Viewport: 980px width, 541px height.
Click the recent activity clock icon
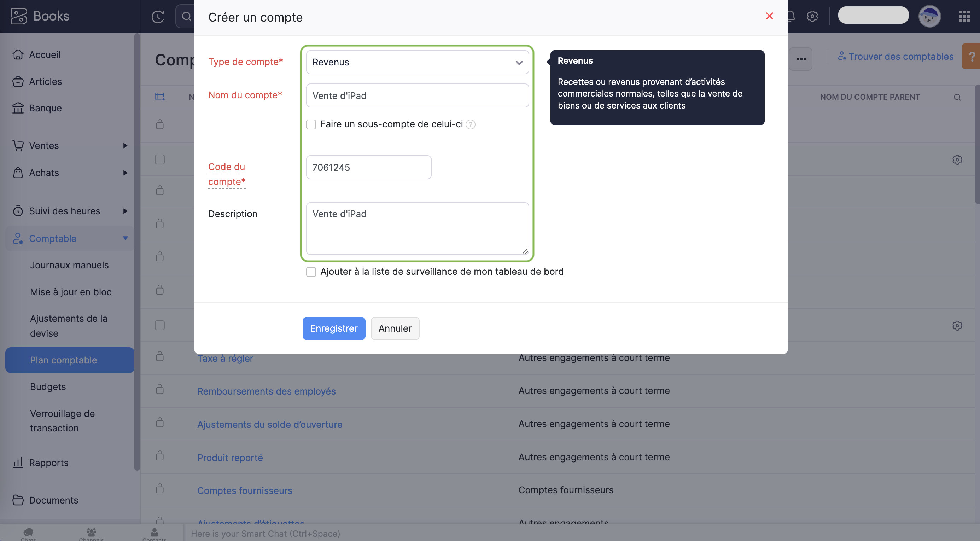pyautogui.click(x=158, y=16)
